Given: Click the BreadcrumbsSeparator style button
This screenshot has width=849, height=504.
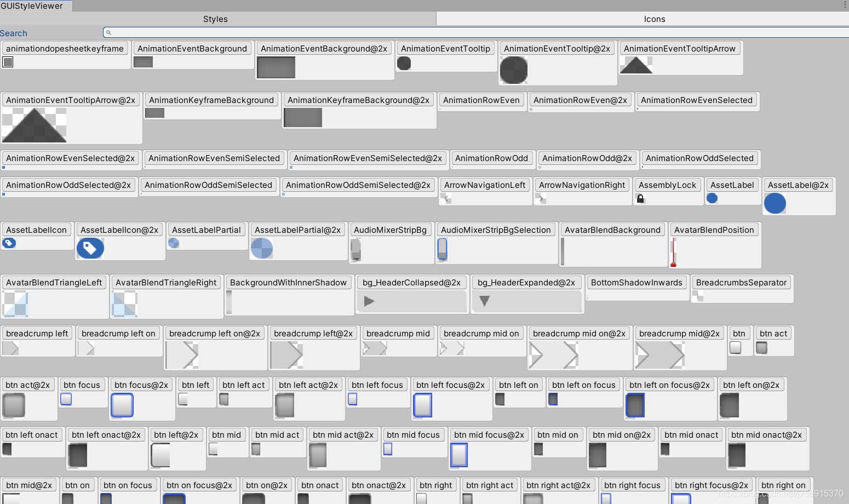Looking at the screenshot, I should point(741,282).
